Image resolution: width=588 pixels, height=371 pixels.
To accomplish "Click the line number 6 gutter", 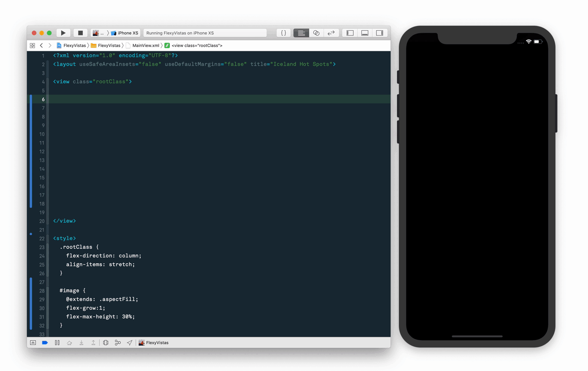I will point(43,99).
